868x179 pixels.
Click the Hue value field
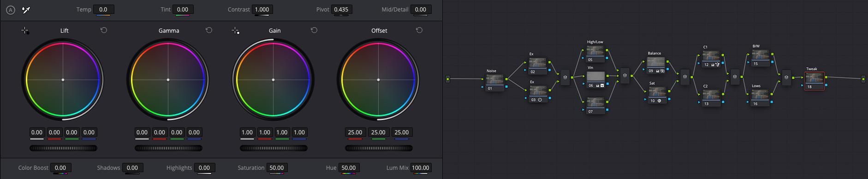(x=349, y=168)
